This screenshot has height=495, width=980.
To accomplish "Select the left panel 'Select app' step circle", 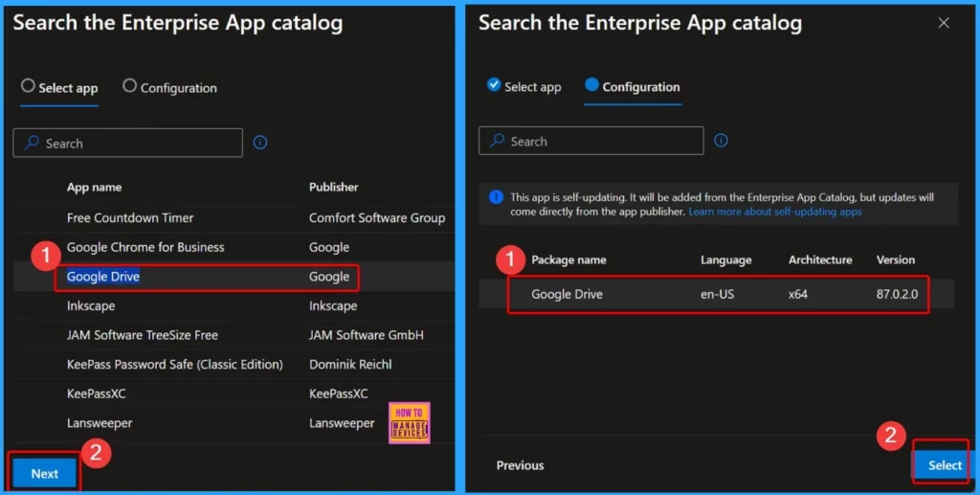I will pyautogui.click(x=28, y=85).
